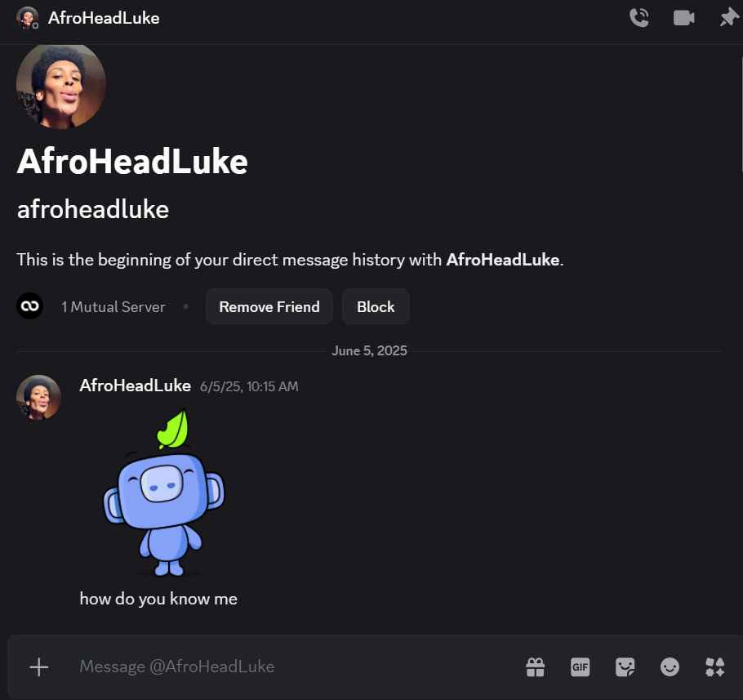Click AfroHeadLuke title in top bar
Screen dimensions: 743x700
click(104, 18)
